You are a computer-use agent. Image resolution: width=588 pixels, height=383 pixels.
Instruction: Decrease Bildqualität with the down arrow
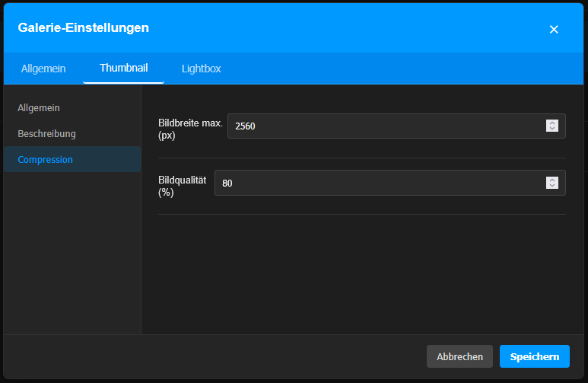pyautogui.click(x=552, y=186)
